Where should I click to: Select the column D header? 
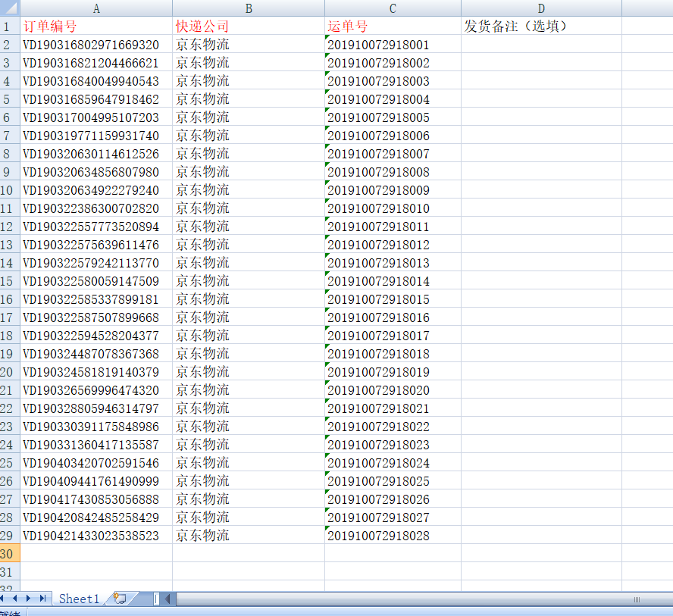click(x=541, y=8)
